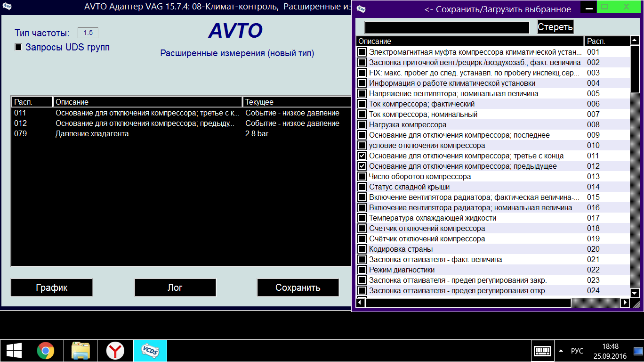Click VCDS icon in taskbar
The image size is (644, 362).
click(x=150, y=351)
